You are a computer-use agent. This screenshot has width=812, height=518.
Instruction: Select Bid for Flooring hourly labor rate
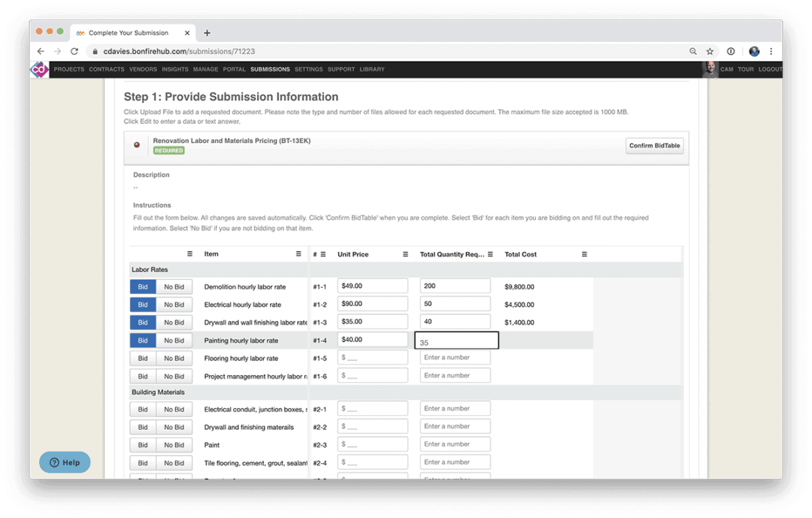143,359
